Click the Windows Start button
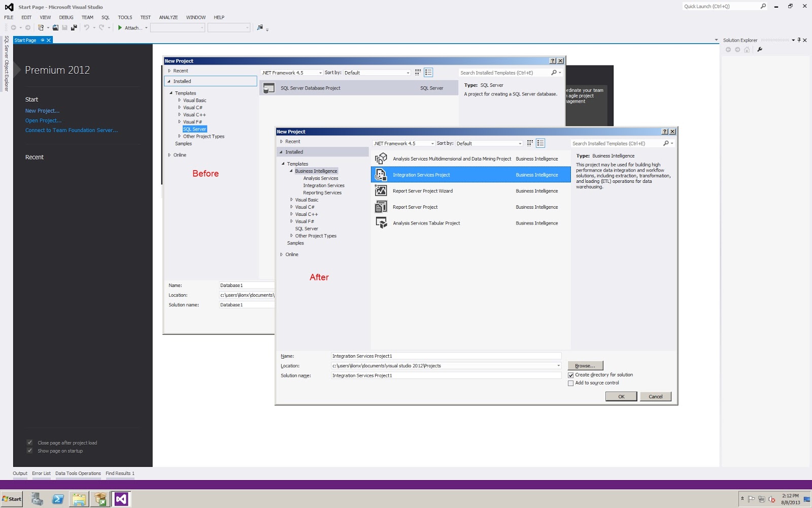Screen dimensions: 812x508 coord(12,499)
